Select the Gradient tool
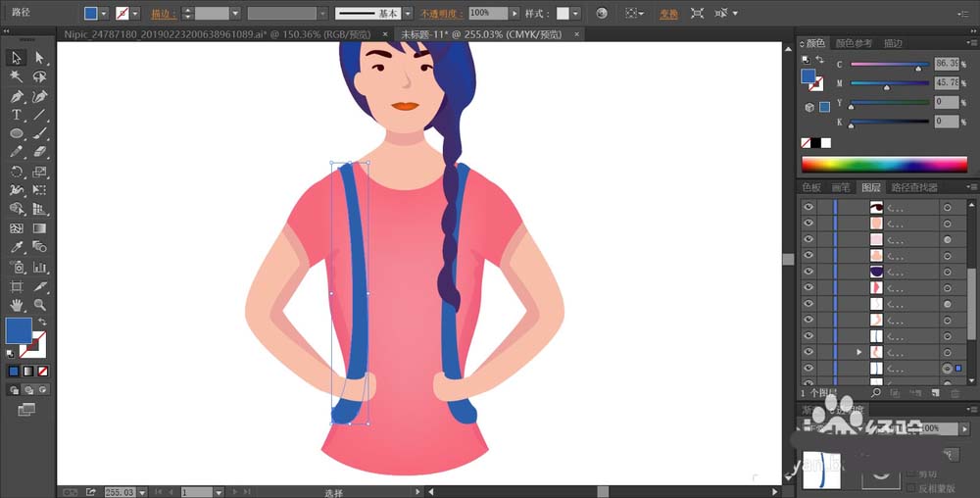The height and width of the screenshot is (498, 980). click(39, 228)
